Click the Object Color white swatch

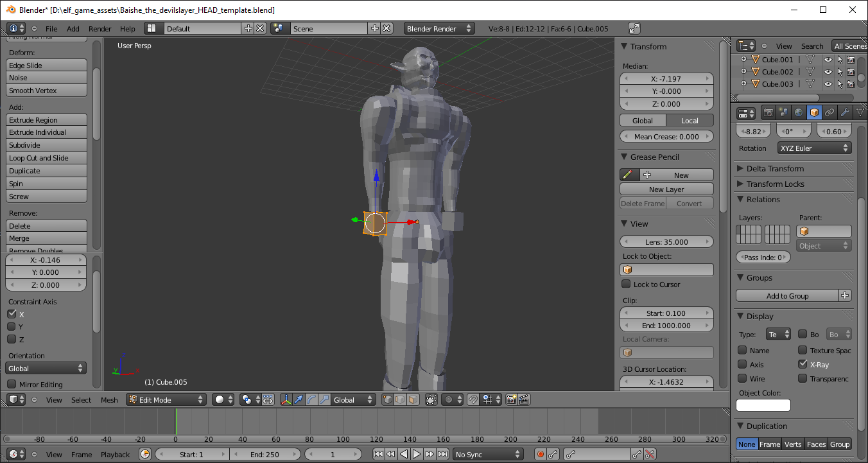coord(763,405)
